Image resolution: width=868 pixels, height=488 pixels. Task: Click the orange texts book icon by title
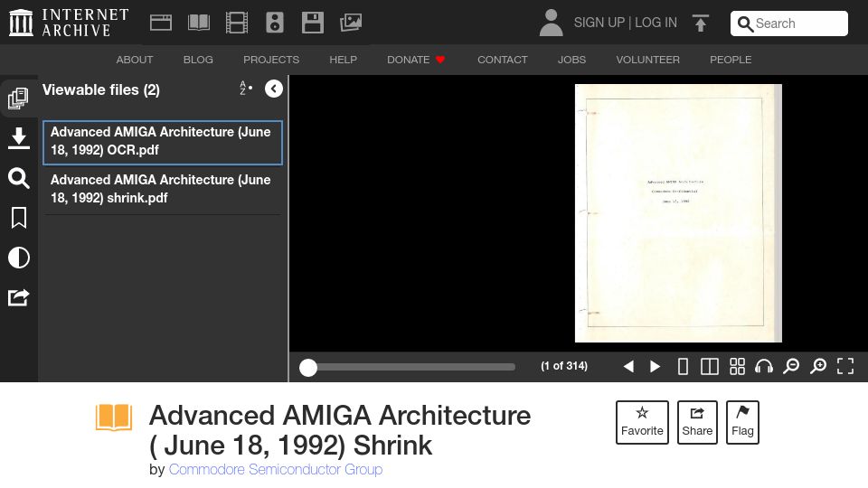[x=114, y=418]
